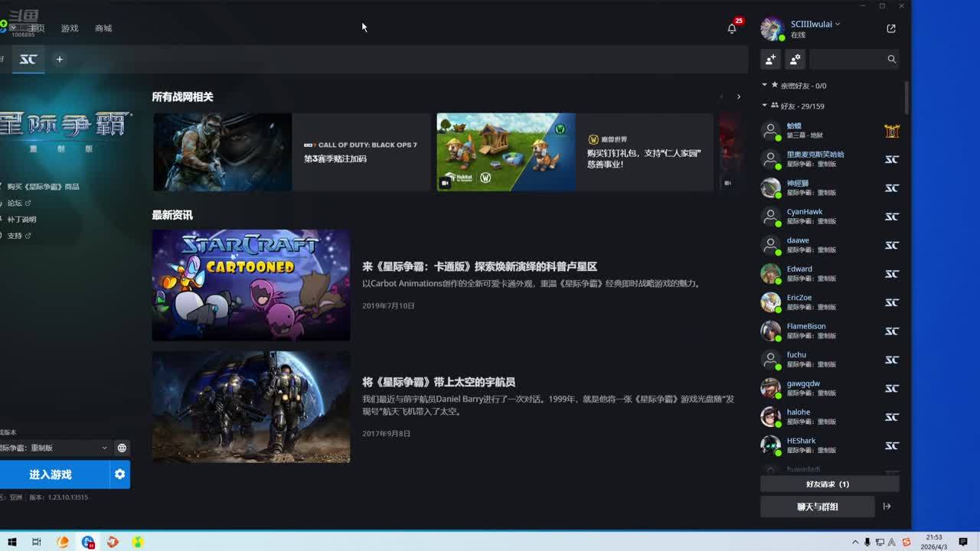Click the add friend icon
This screenshot has height=551, width=980.
point(771,59)
